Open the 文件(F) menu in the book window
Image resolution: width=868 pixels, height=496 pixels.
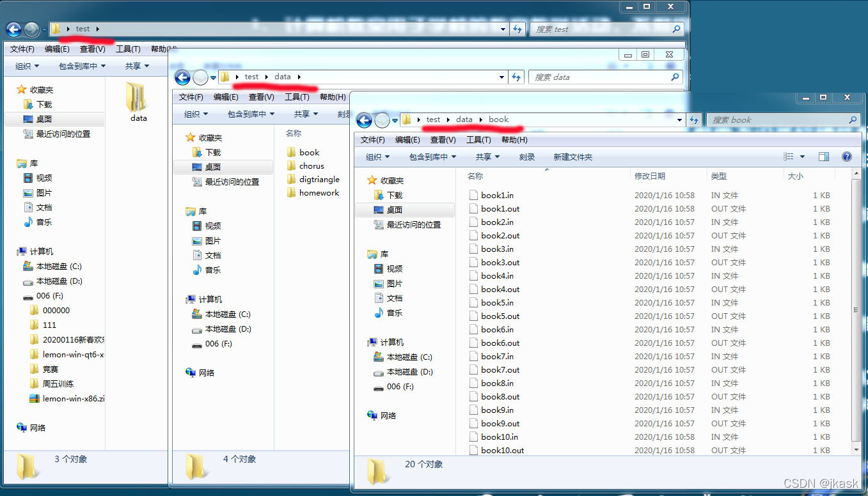pos(373,139)
